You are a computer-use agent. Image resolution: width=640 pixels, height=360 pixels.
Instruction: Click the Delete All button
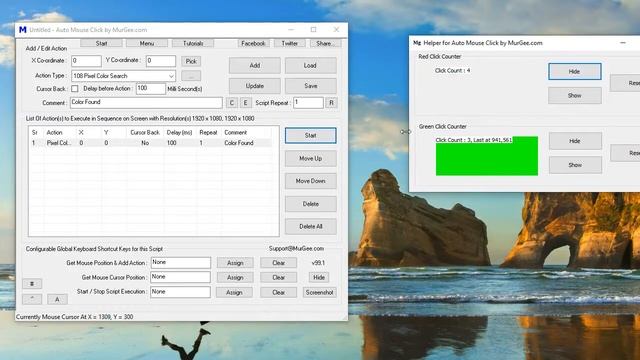point(311,227)
